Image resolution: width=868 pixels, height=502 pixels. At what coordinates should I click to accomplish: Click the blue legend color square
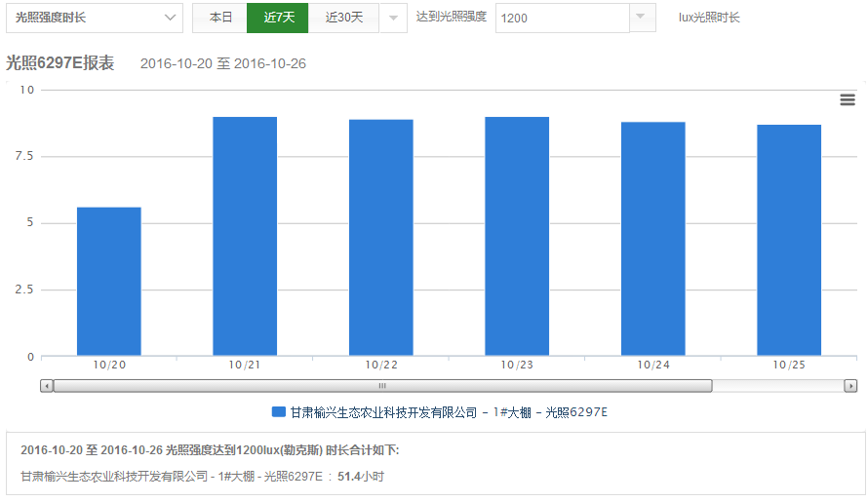click(x=278, y=412)
